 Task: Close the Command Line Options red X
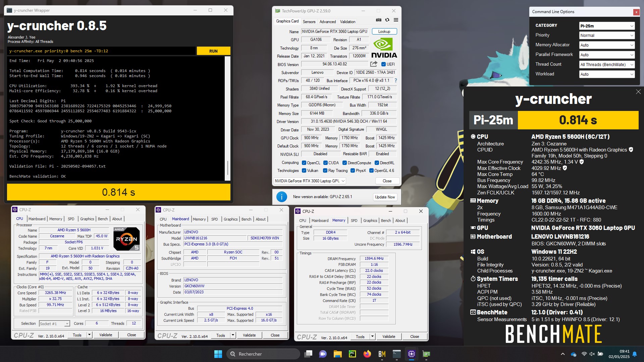(636, 12)
